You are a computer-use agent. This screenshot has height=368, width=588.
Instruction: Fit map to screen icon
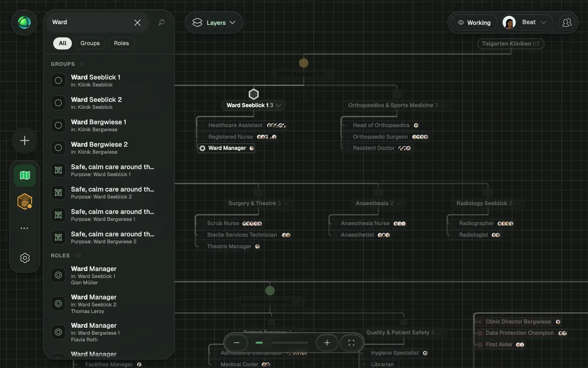351,343
